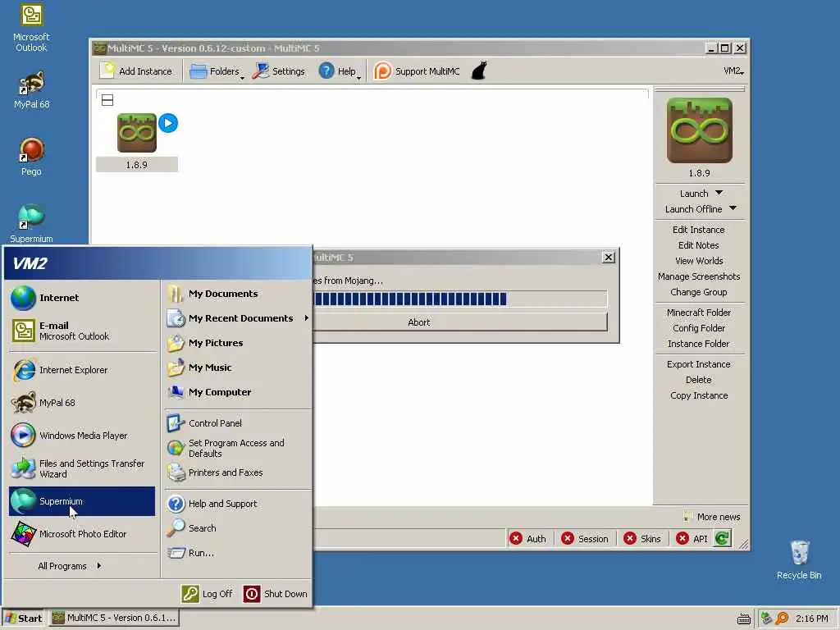Image resolution: width=840 pixels, height=630 pixels.
Task: Open Set Program Access and Defaults
Action: [237, 448]
